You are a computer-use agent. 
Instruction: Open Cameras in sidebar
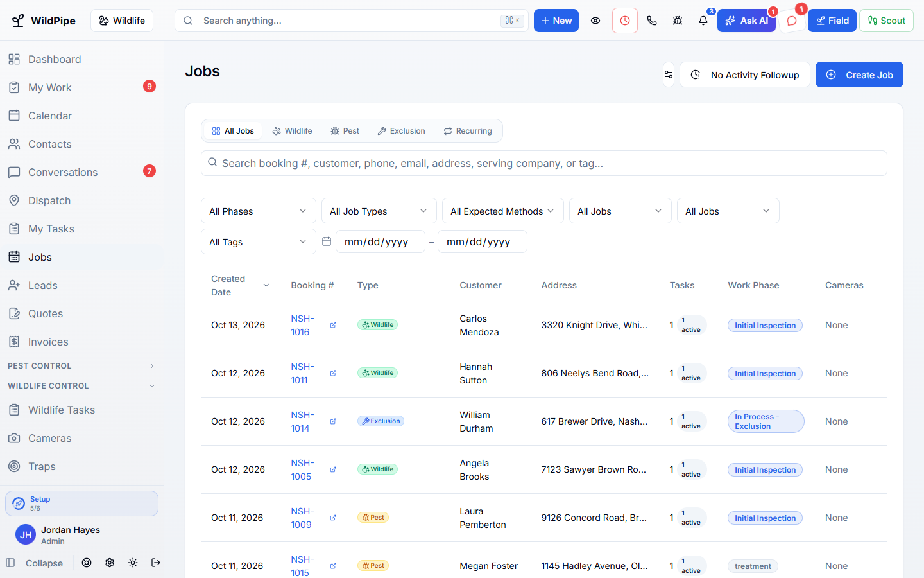click(82, 438)
